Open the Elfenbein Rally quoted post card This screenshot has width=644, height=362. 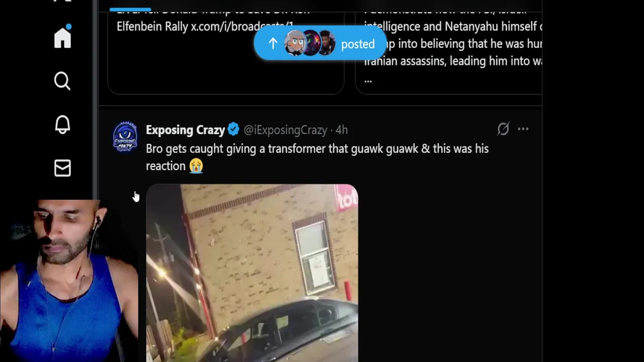[x=226, y=47]
